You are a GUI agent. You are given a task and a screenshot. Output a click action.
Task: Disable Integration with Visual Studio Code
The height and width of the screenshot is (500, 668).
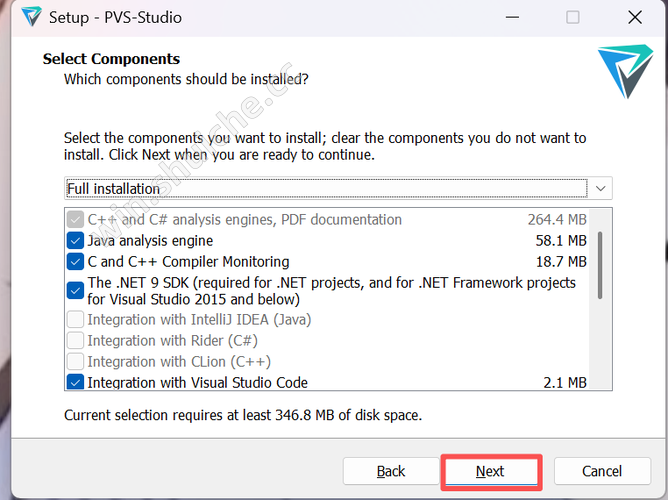[75, 382]
